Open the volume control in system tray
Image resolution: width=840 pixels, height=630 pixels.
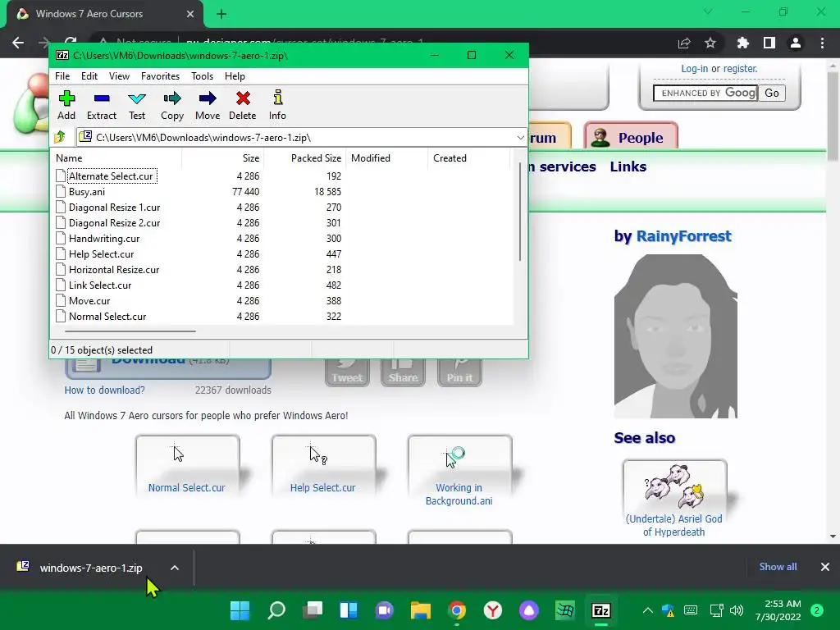pos(737,610)
